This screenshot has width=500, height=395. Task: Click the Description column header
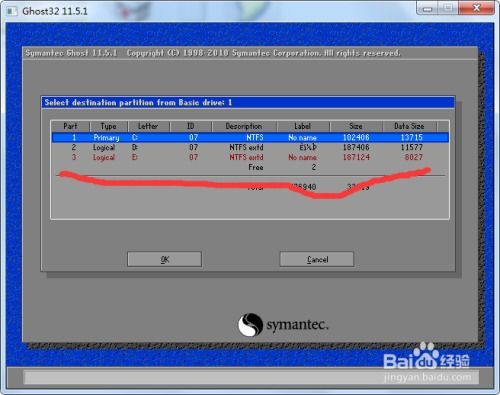tap(244, 126)
